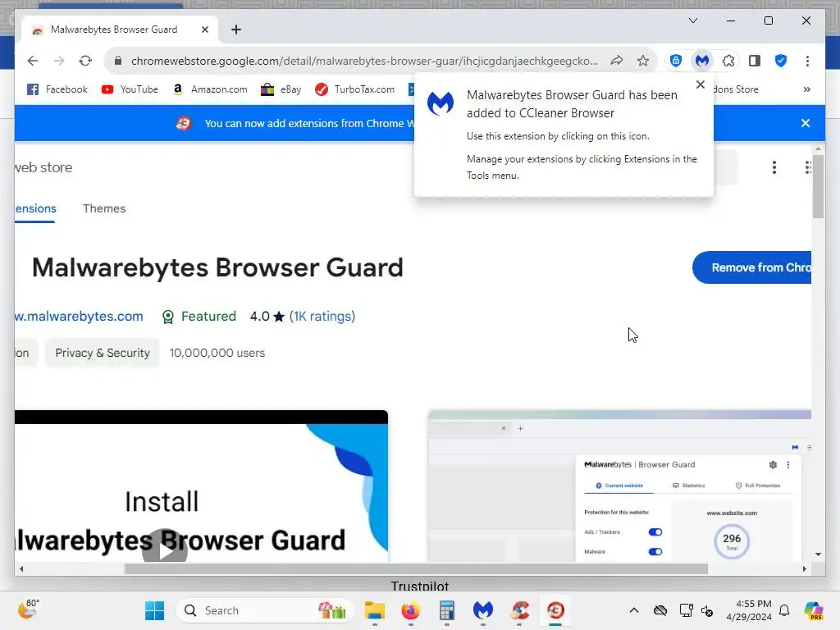Image resolution: width=840 pixels, height=630 pixels.
Task: Open the Google apps grid icon
Action: click(807, 167)
